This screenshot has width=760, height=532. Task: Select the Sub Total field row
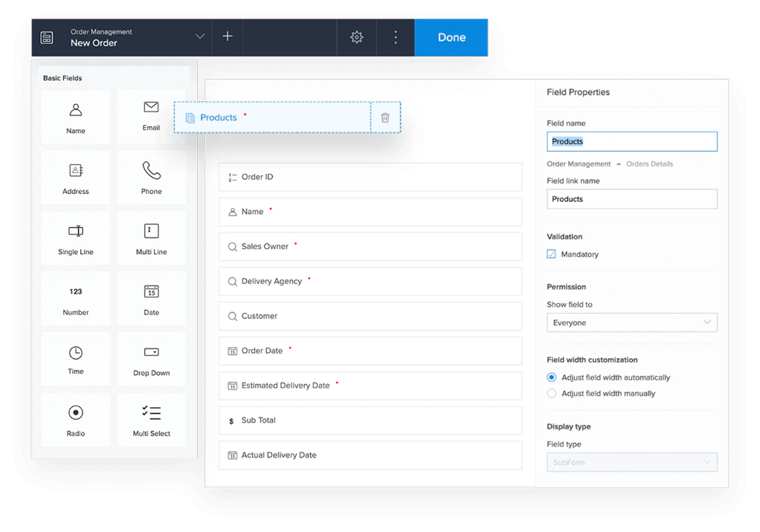coord(370,421)
